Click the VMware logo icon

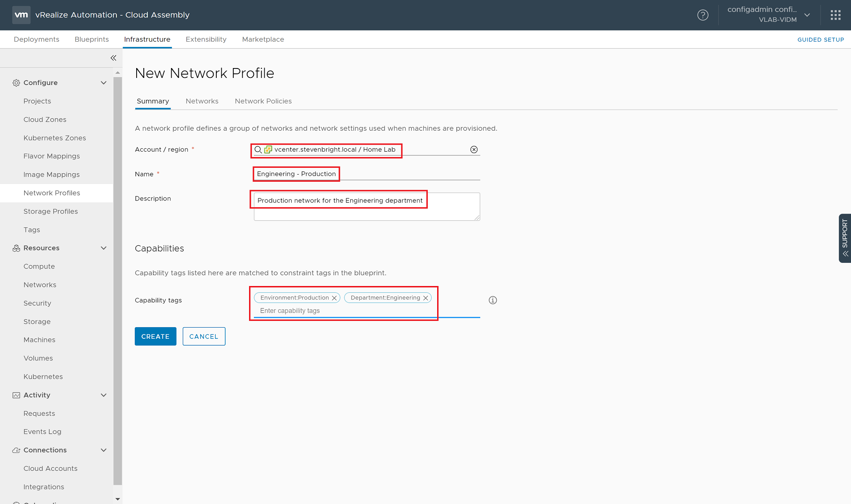21,15
